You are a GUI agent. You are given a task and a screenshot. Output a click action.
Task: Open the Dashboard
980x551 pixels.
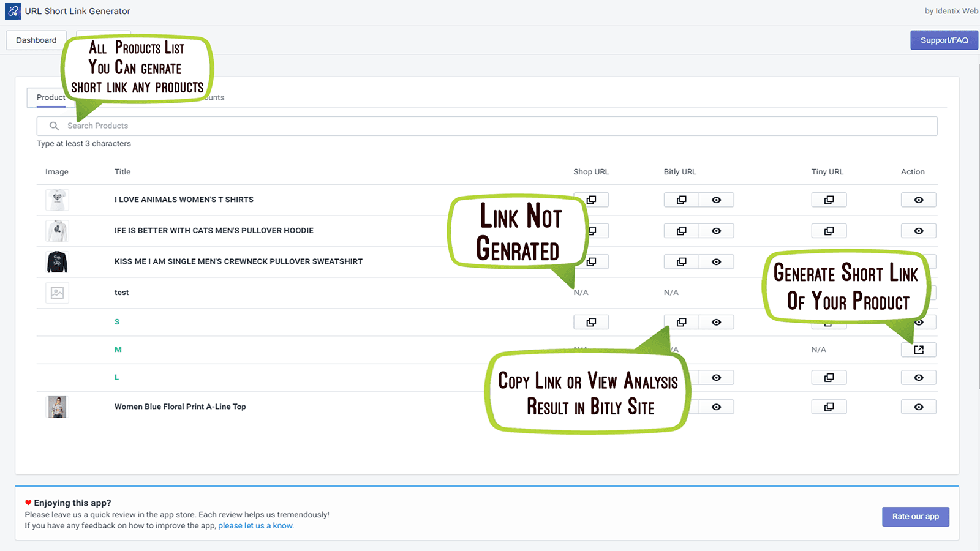pos(36,40)
